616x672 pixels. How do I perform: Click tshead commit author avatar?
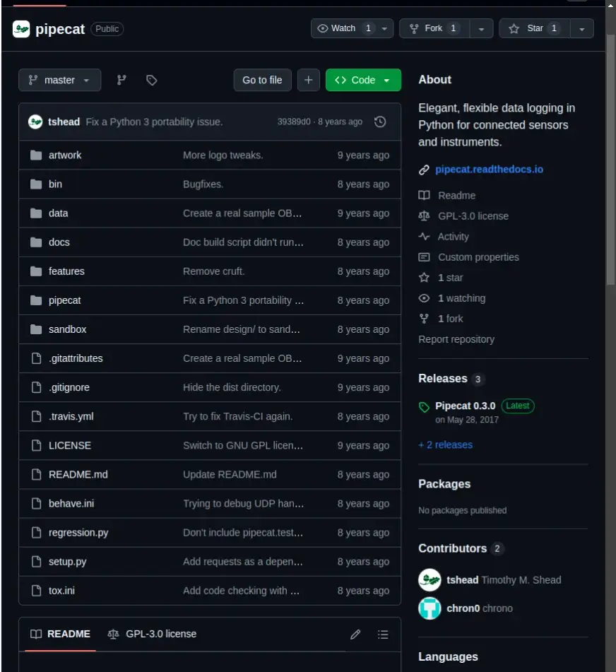(x=35, y=122)
